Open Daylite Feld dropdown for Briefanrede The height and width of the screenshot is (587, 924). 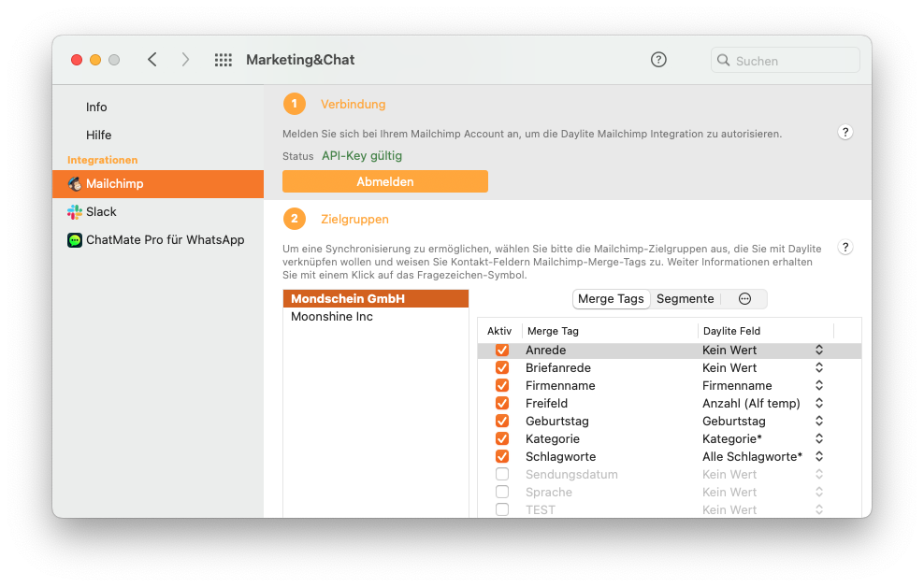819,367
